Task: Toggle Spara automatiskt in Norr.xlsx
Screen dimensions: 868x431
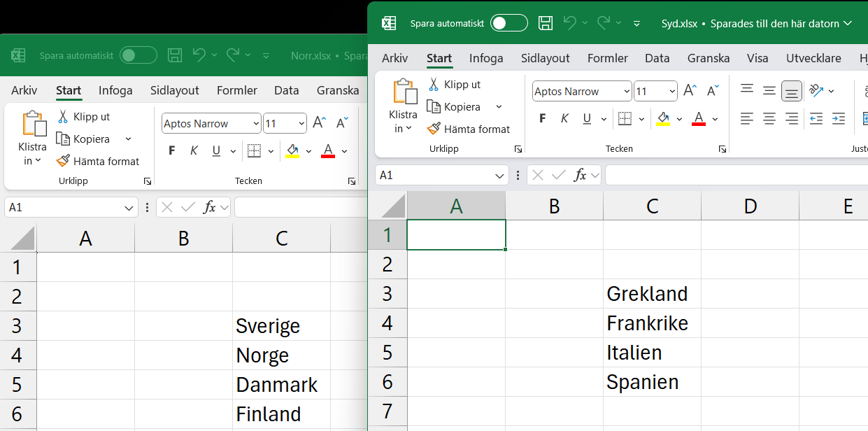Action: coord(138,55)
